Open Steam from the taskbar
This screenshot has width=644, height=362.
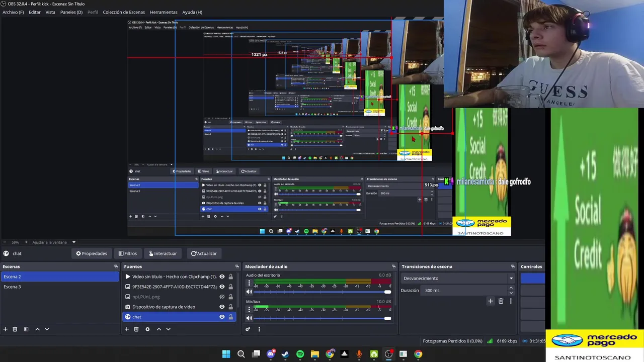285,354
